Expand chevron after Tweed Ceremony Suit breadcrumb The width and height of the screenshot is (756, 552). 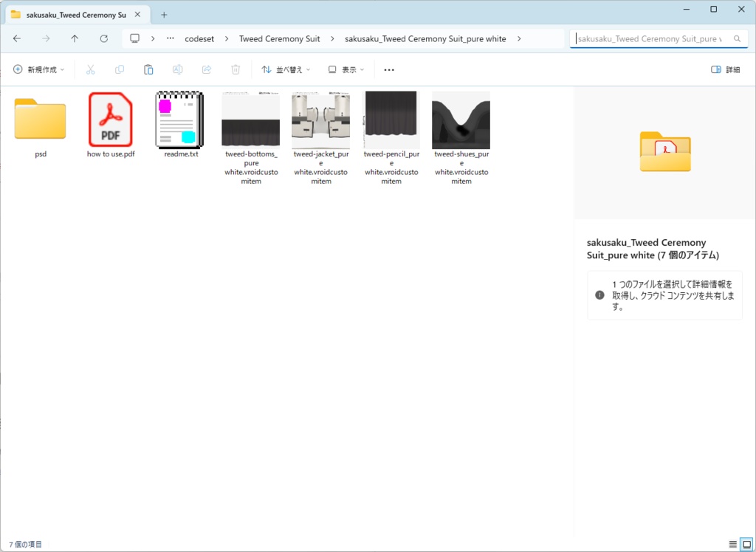(x=332, y=38)
